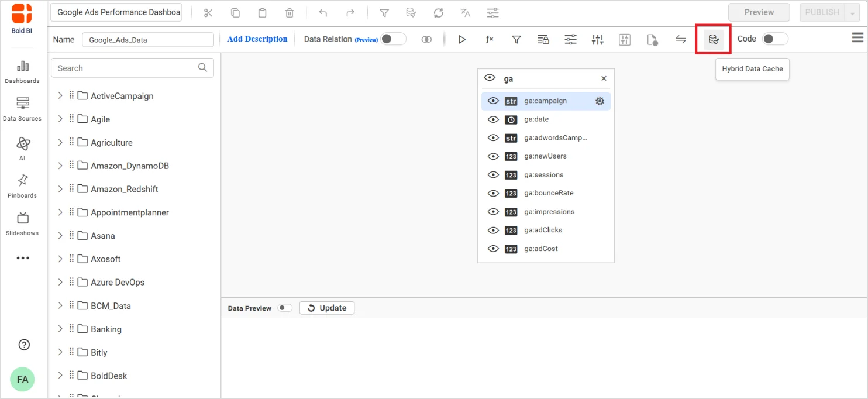Expand the Asana folder
The image size is (868, 399).
point(60,235)
